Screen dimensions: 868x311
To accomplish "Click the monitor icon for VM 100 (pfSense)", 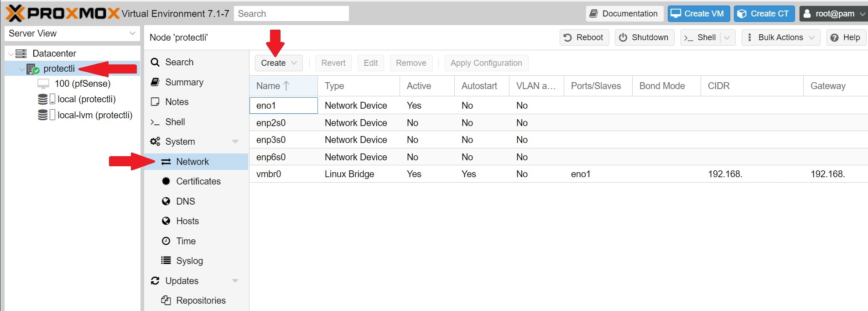I will point(43,84).
